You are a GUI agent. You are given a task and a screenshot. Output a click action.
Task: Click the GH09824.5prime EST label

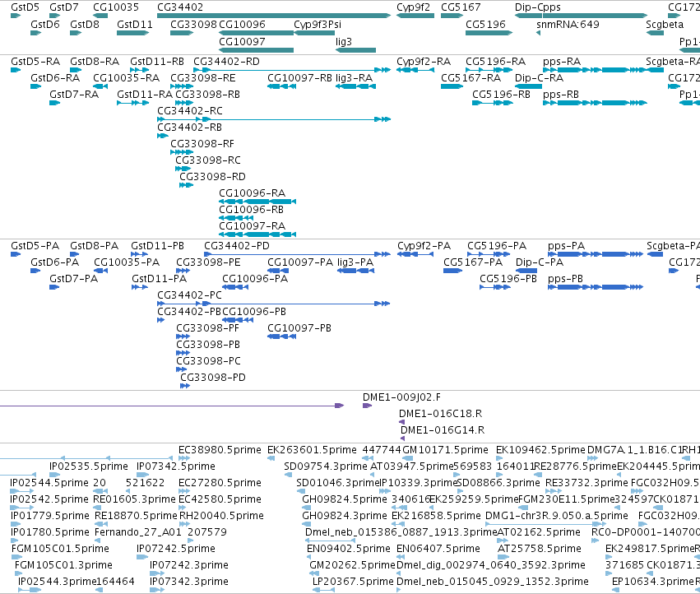click(x=345, y=499)
